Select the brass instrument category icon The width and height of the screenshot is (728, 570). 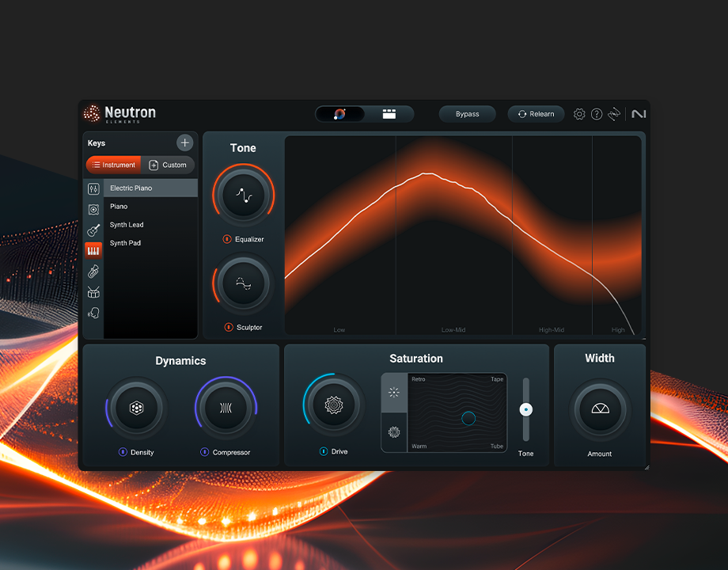point(93,271)
